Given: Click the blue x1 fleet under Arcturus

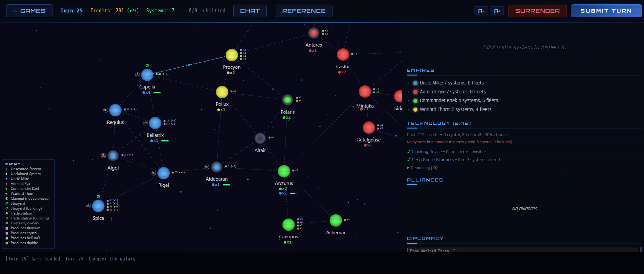Looking at the screenshot, I should (283, 193).
